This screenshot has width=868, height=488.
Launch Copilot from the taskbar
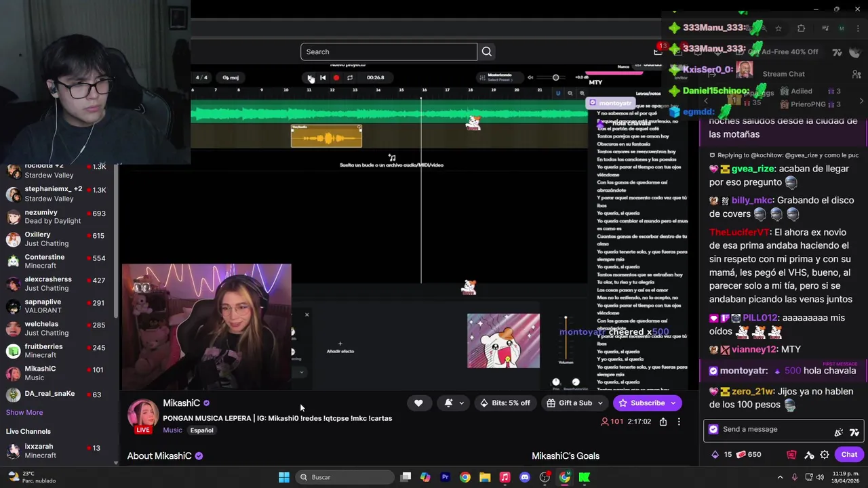pos(425,477)
